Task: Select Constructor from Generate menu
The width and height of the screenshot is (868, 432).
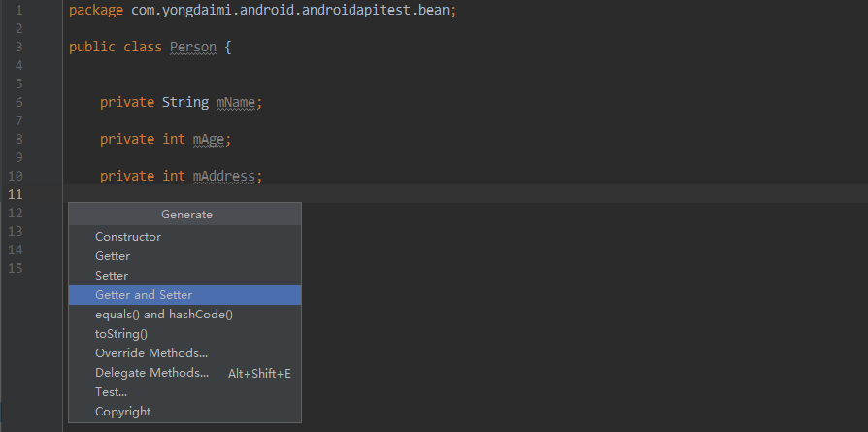Action: (184, 237)
